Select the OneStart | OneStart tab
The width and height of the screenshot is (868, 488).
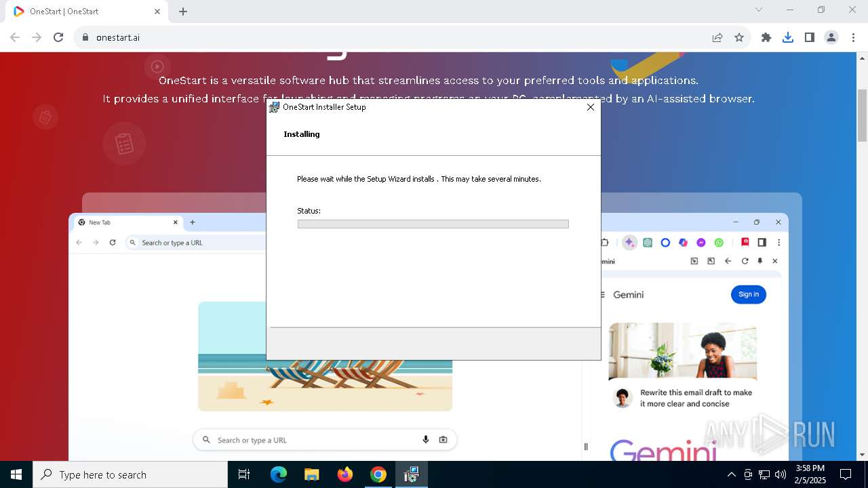coord(88,12)
